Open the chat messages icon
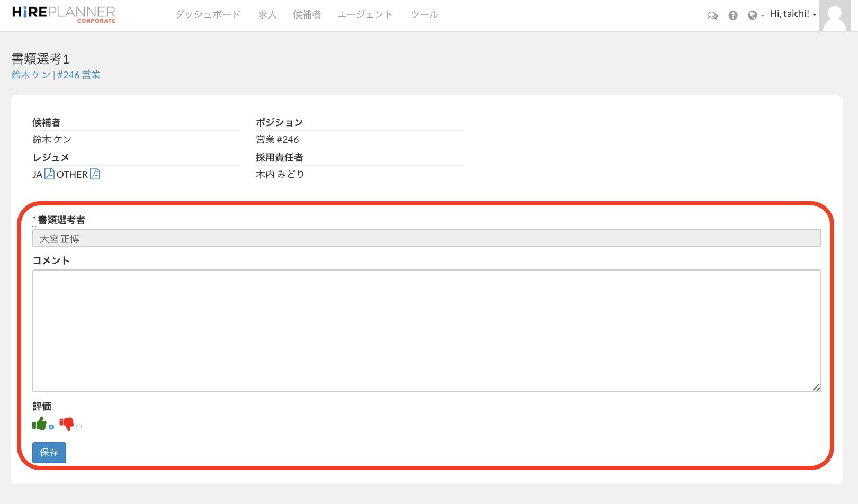 pos(712,15)
